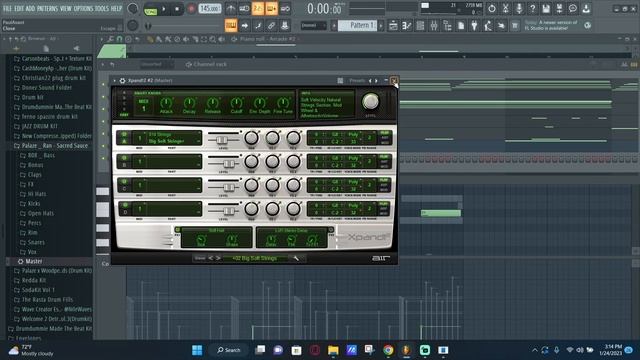Image resolution: width=640 pixels, height=360 pixels.
Task: Toggle the Record button
Action: 191,9
